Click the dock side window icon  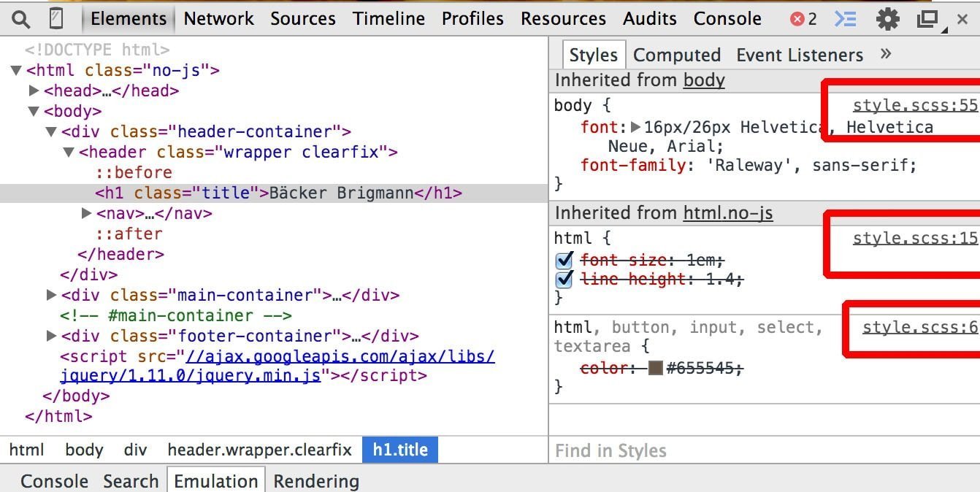(x=927, y=19)
